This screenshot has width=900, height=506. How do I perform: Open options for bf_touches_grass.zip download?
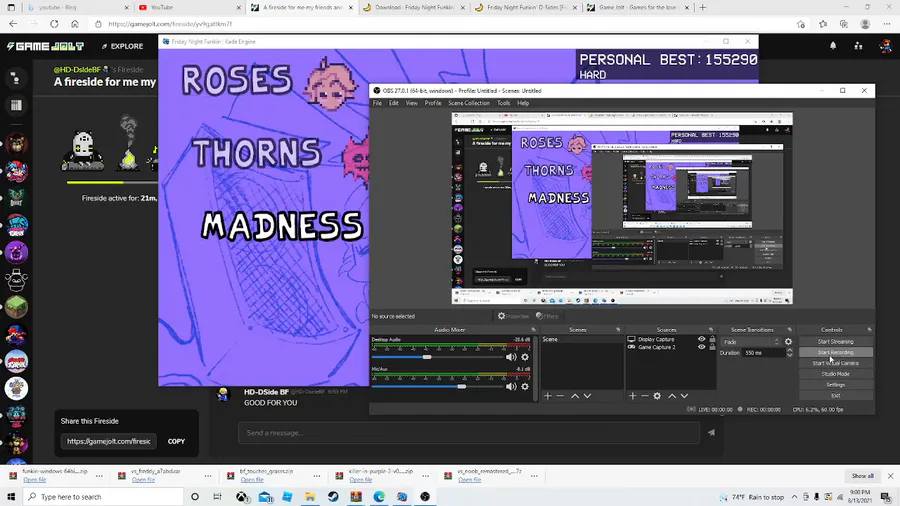(316, 476)
